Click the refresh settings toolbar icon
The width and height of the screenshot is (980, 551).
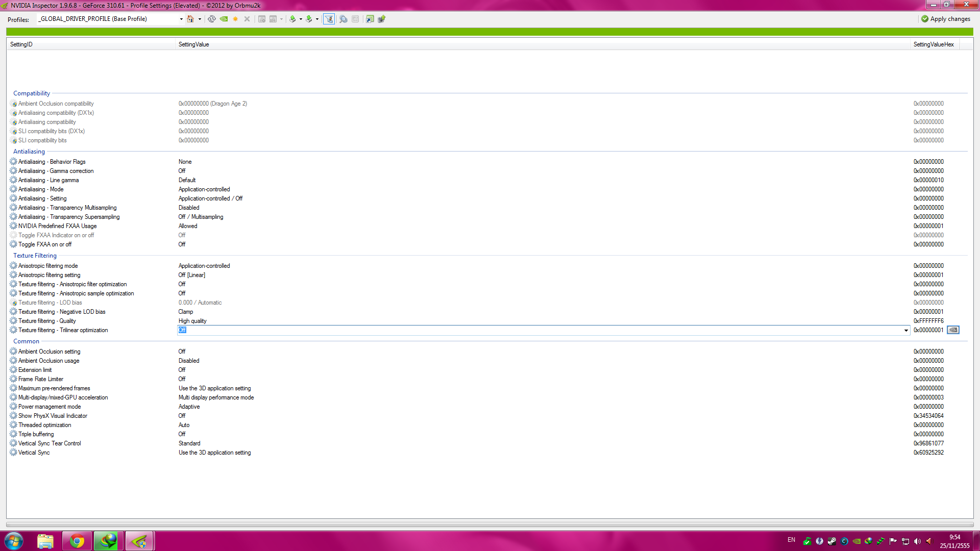click(212, 19)
